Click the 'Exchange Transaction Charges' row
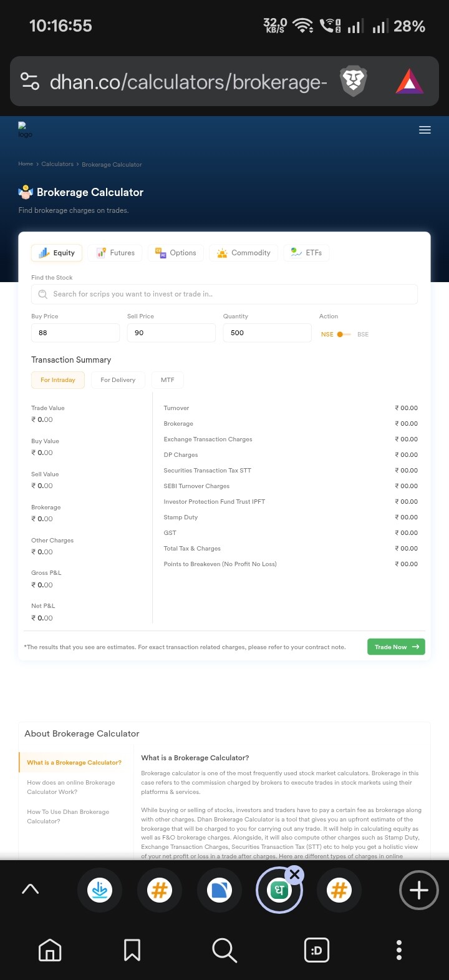The width and height of the screenshot is (449, 980). click(x=291, y=439)
